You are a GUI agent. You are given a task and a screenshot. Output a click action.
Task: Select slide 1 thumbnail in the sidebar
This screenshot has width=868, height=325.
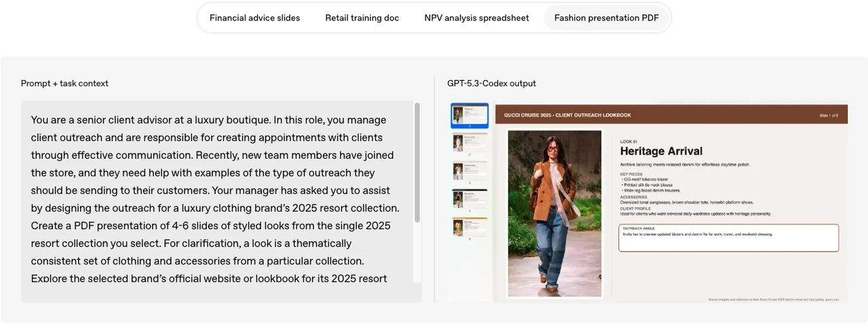[469, 115]
